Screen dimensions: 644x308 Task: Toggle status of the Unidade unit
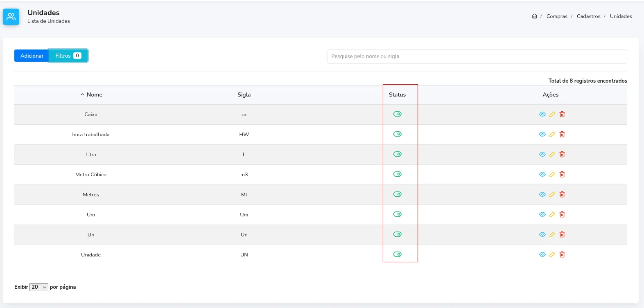click(398, 254)
